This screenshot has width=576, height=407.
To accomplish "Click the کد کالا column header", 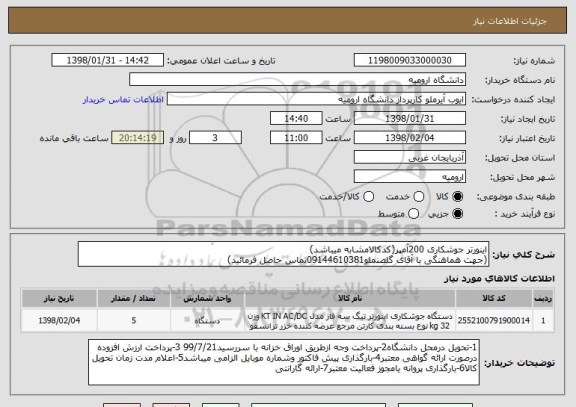I will pyautogui.click(x=494, y=299).
